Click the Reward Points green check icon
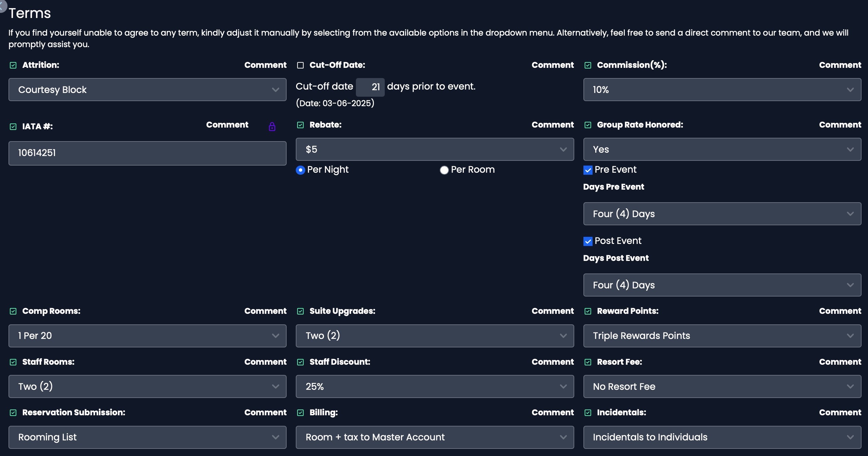This screenshot has width=868, height=456. 588,311
